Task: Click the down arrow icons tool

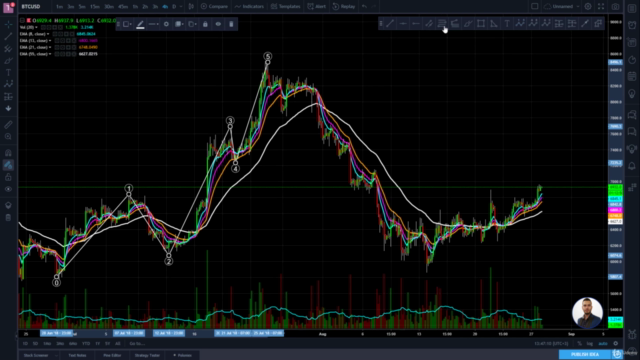Action: tap(8, 108)
